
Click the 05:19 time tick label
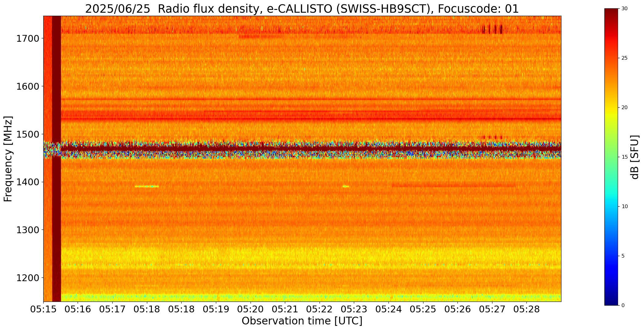click(216, 309)
